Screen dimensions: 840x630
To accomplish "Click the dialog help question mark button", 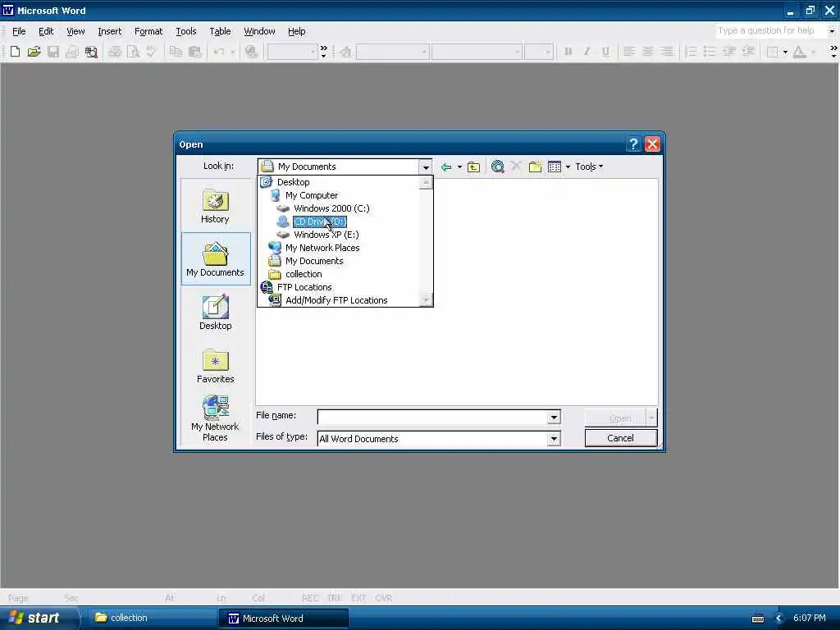I will click(x=633, y=144).
